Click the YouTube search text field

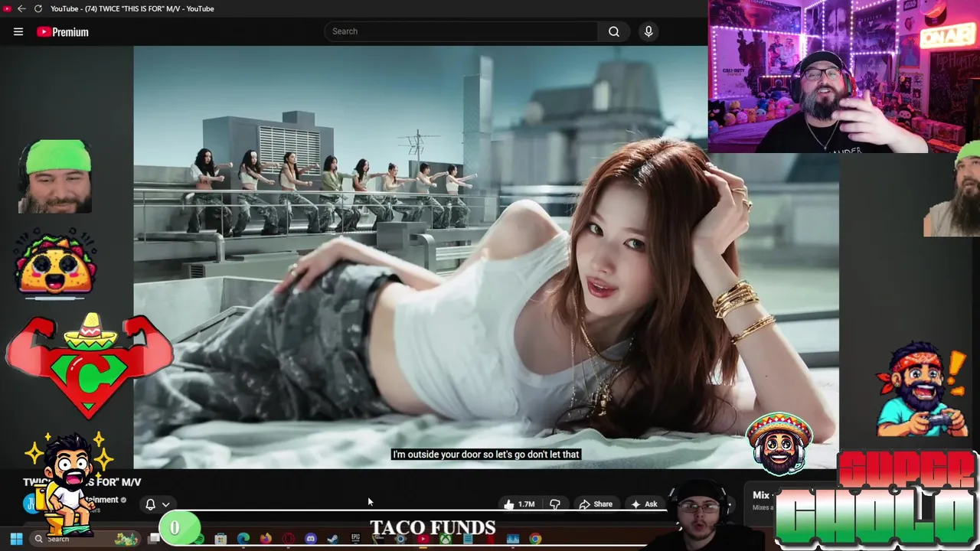[461, 31]
